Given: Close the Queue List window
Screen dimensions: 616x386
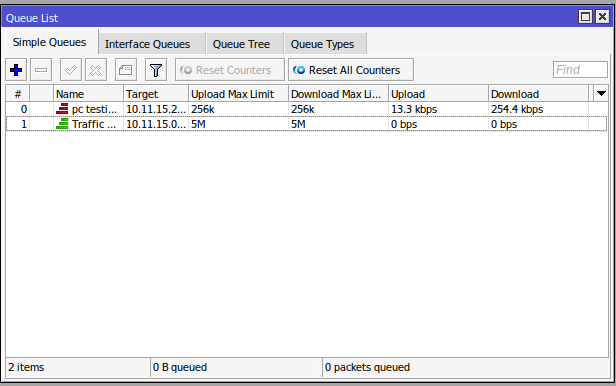Looking at the screenshot, I should 602,17.
